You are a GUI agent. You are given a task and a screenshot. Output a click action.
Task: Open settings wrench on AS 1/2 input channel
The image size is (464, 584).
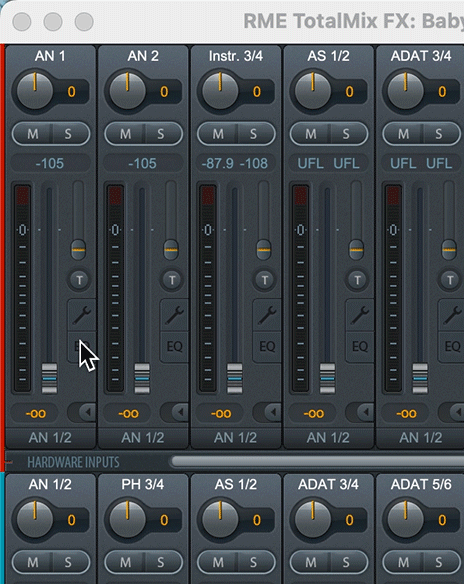coord(360,315)
